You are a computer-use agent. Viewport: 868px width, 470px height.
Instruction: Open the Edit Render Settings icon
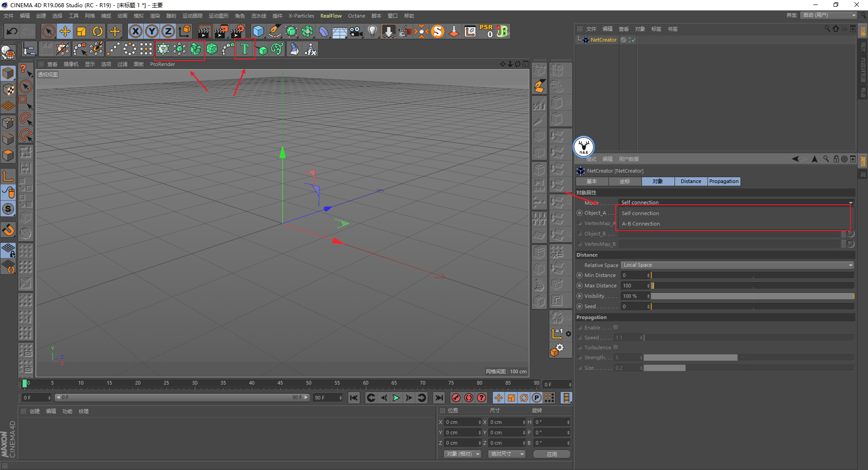click(x=238, y=31)
